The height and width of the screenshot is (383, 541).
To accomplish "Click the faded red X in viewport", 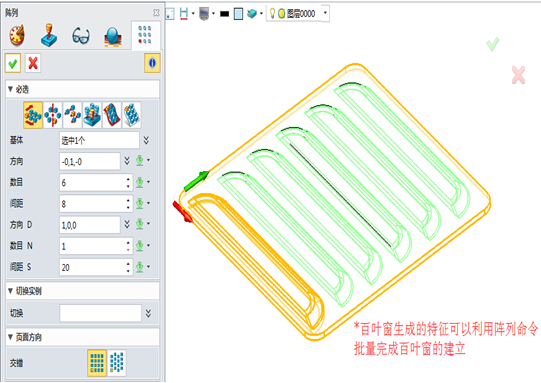I will coord(519,75).
